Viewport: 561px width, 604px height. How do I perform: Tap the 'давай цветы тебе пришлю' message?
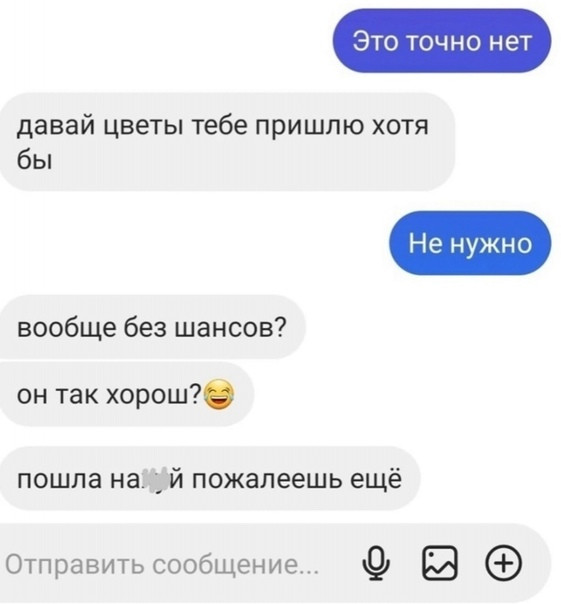(x=227, y=141)
